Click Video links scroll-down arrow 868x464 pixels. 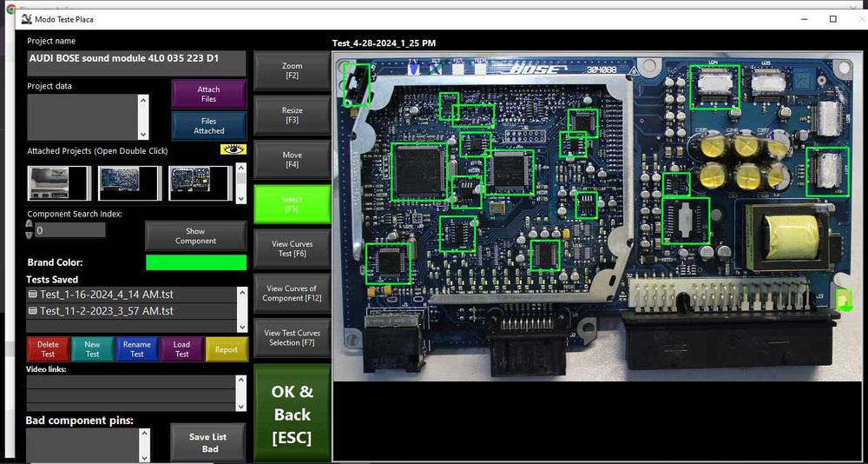click(x=240, y=406)
